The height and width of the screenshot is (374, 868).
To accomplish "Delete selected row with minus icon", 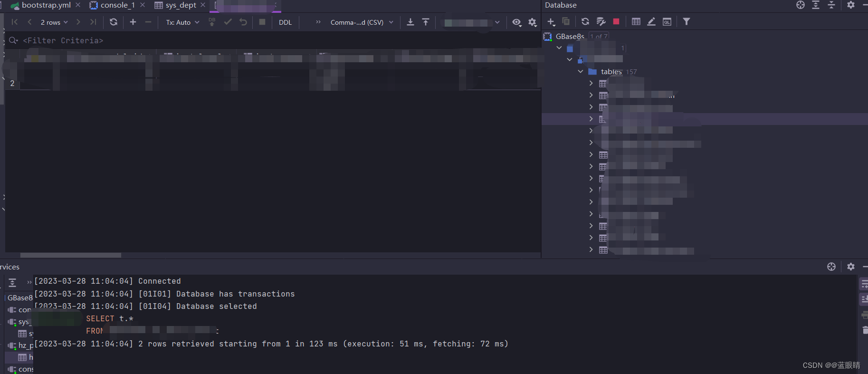I will point(148,22).
